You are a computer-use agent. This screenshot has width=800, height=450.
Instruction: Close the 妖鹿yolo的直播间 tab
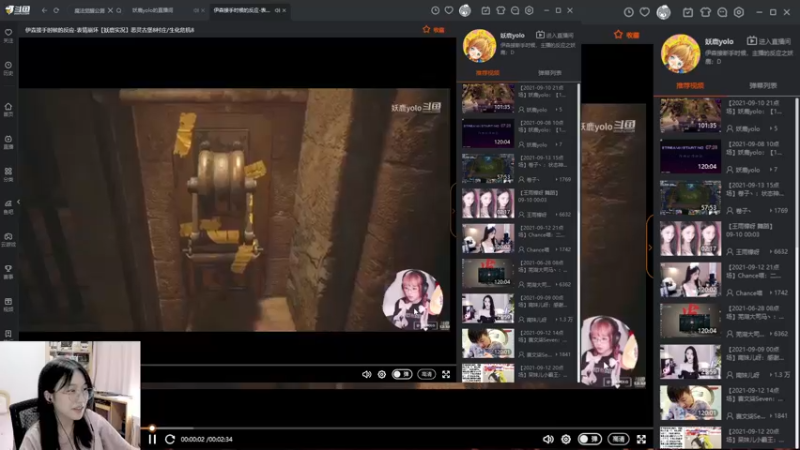pos(203,10)
